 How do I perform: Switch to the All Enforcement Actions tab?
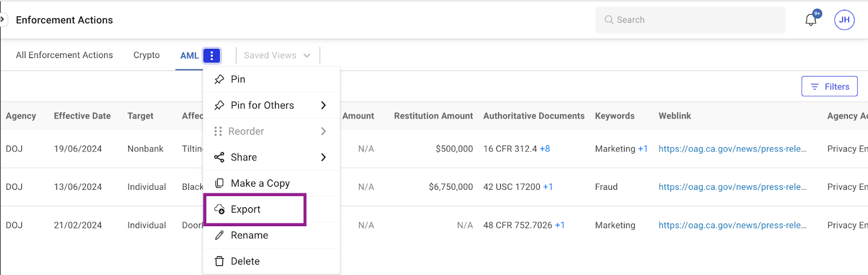(x=65, y=55)
